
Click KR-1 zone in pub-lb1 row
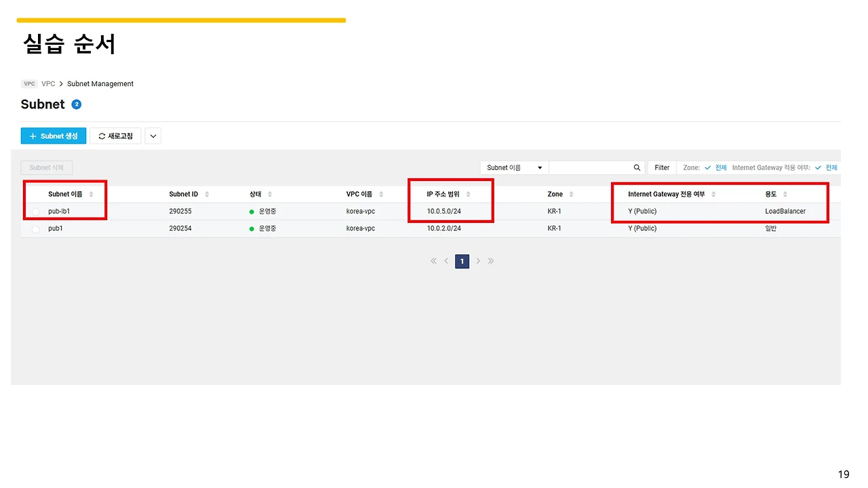coord(554,211)
